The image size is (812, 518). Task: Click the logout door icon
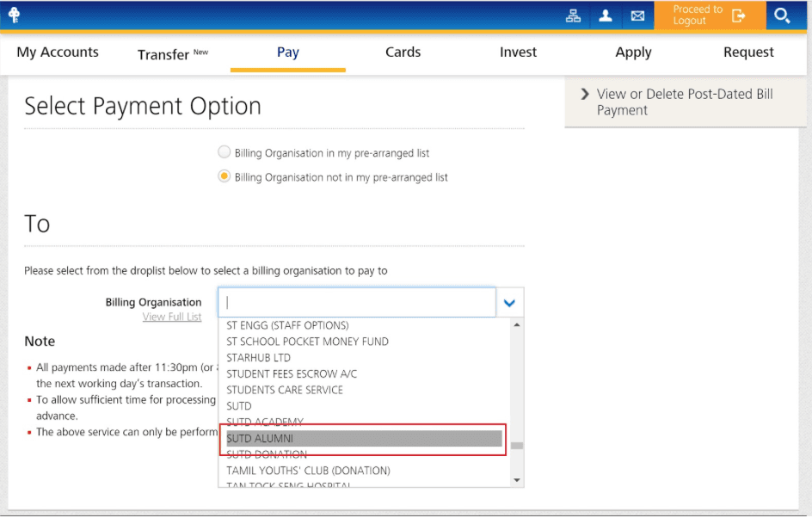point(739,16)
